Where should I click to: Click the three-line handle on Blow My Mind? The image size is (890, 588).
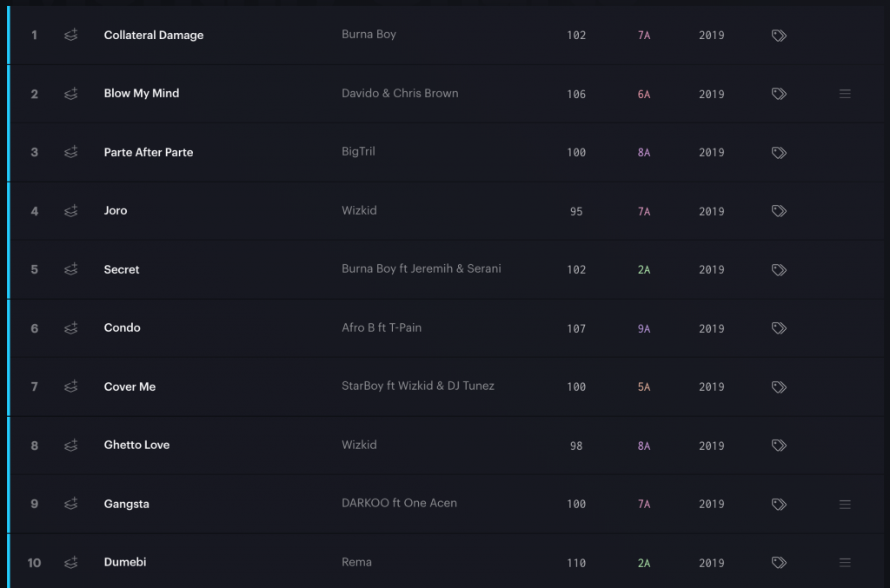tap(845, 94)
